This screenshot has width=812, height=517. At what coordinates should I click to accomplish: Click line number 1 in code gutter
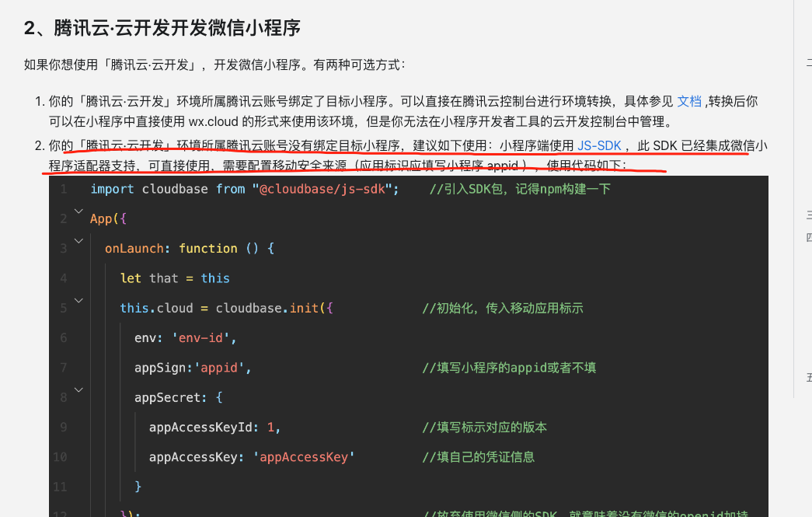[63, 189]
